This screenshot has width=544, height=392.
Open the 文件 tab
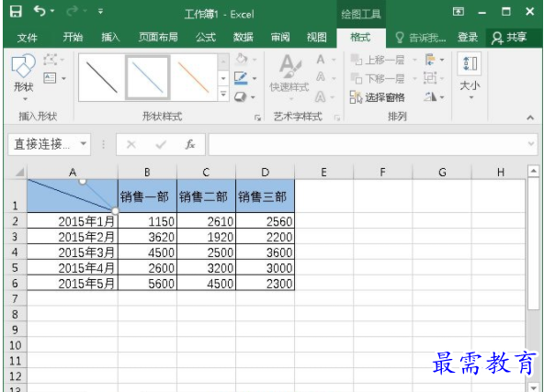pyautogui.click(x=27, y=37)
